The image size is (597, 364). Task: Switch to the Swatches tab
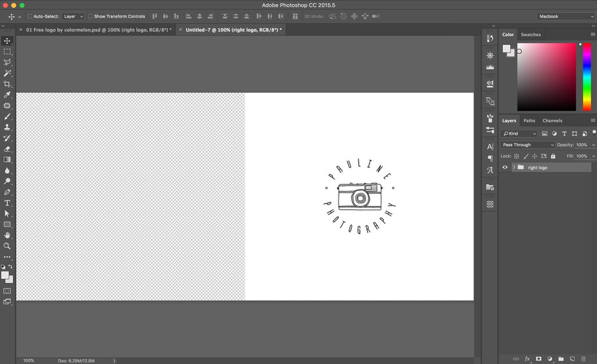(x=531, y=35)
